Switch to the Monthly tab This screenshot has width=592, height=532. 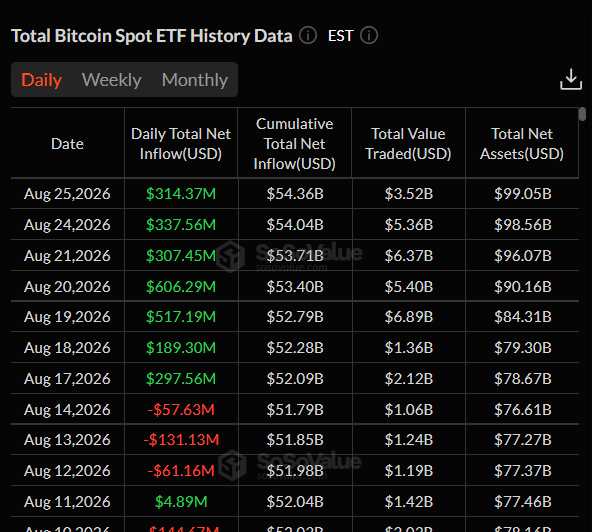[195, 80]
